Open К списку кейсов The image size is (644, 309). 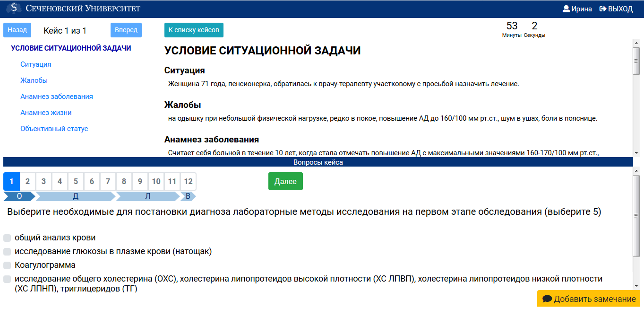194,29
